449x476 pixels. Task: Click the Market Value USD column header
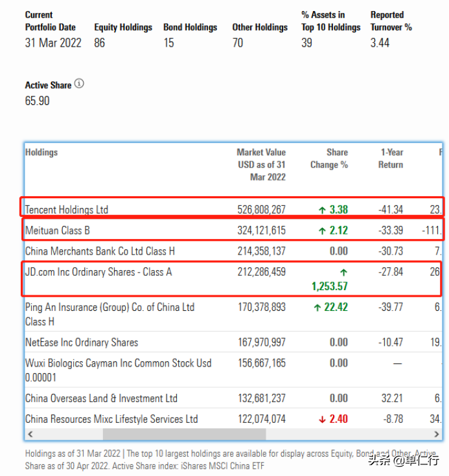262,164
